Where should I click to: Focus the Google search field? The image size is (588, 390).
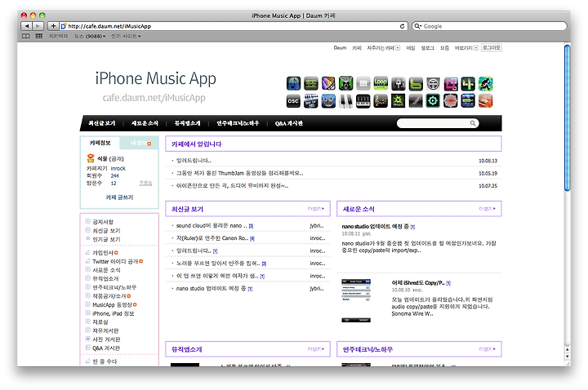coord(490,26)
